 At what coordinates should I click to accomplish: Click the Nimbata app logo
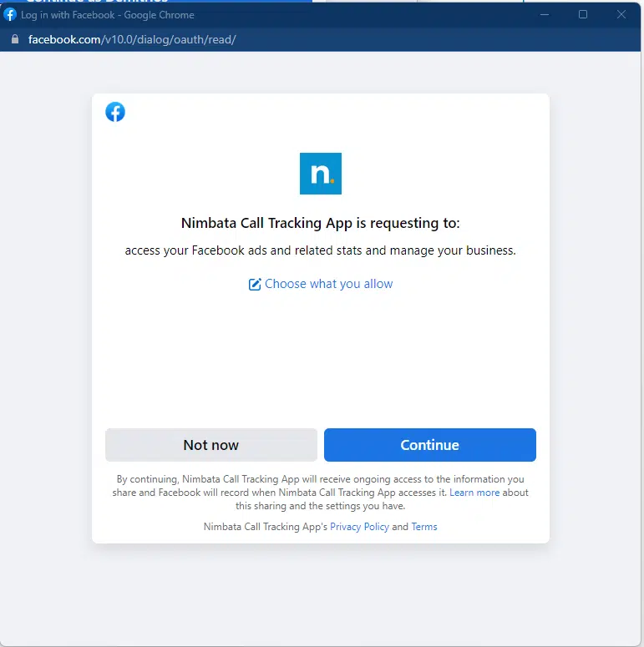(321, 174)
